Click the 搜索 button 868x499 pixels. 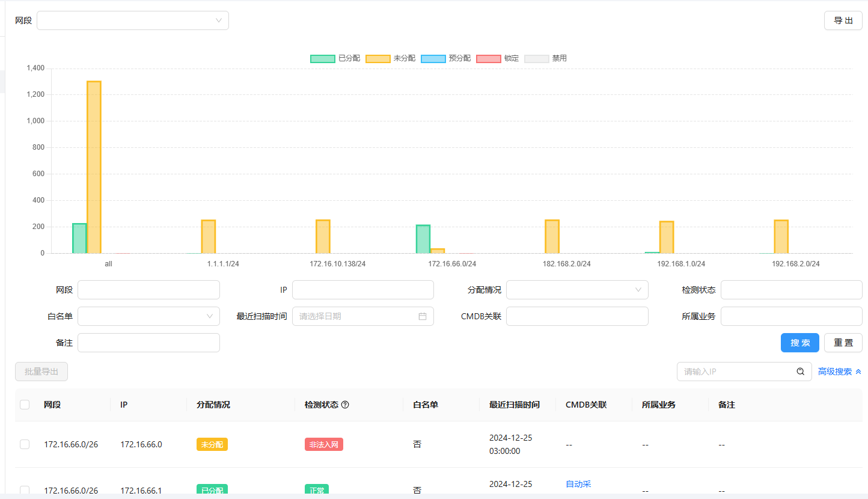pos(799,343)
